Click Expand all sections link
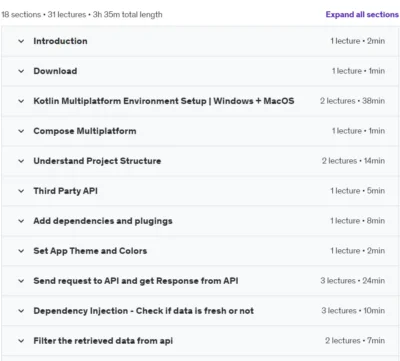The image size is (400, 361). [362, 15]
